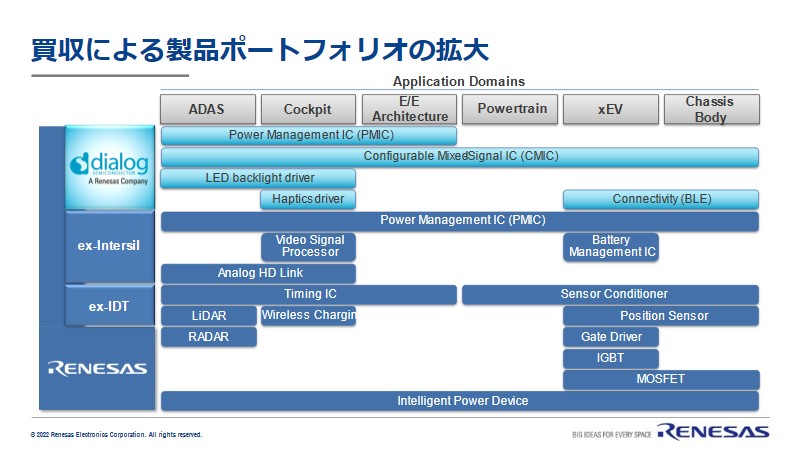Click the ADAS domain box
The width and height of the screenshot is (800, 451).
tap(208, 109)
